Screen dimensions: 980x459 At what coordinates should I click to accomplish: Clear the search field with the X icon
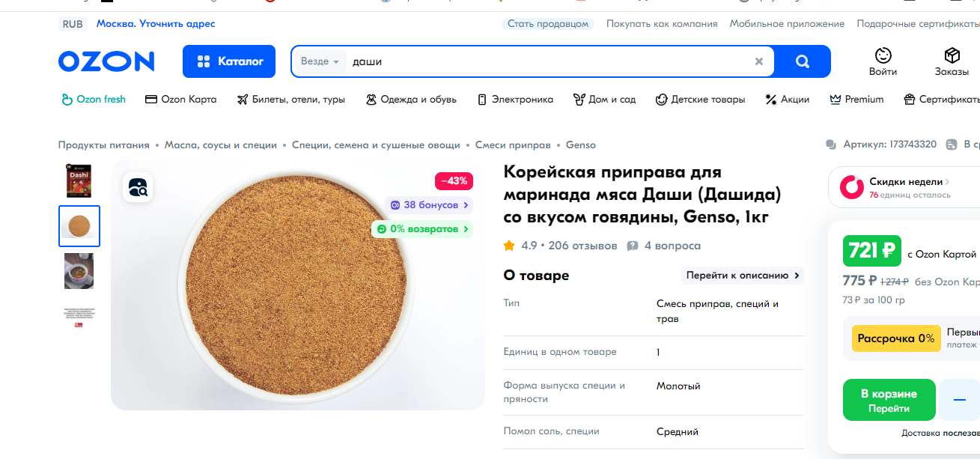point(759,61)
